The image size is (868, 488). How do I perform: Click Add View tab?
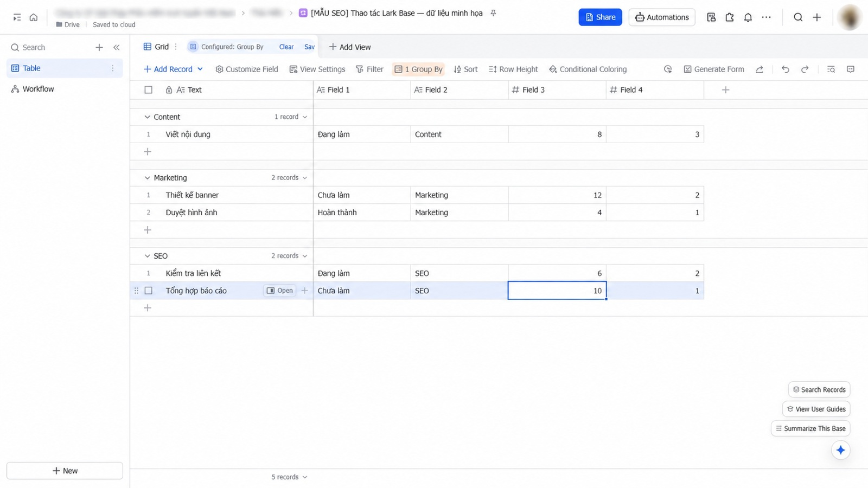(350, 47)
